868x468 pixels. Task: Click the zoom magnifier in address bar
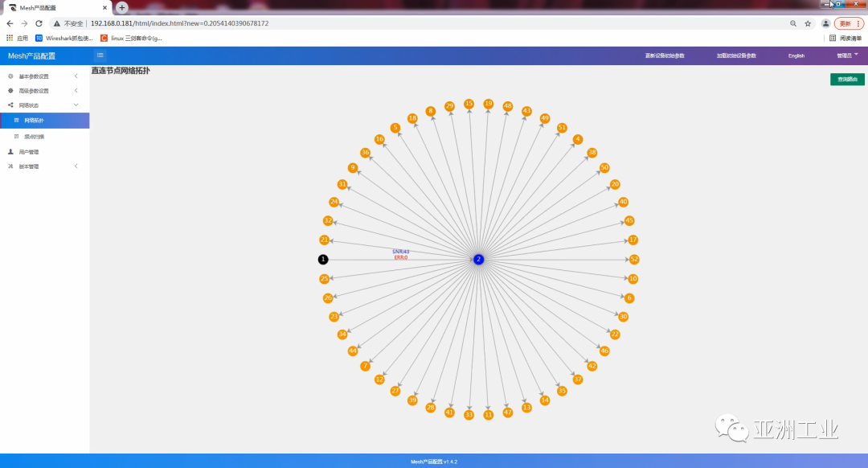coord(793,23)
